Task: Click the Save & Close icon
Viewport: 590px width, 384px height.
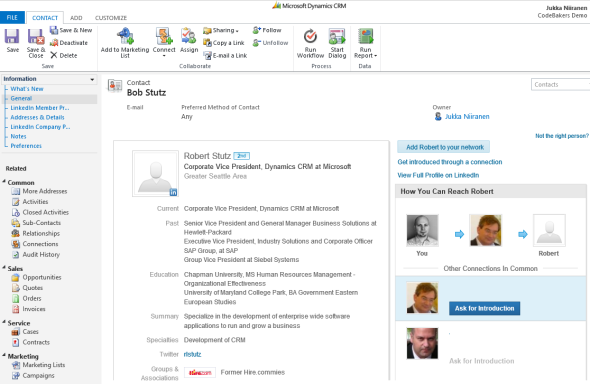Action: click(x=36, y=37)
